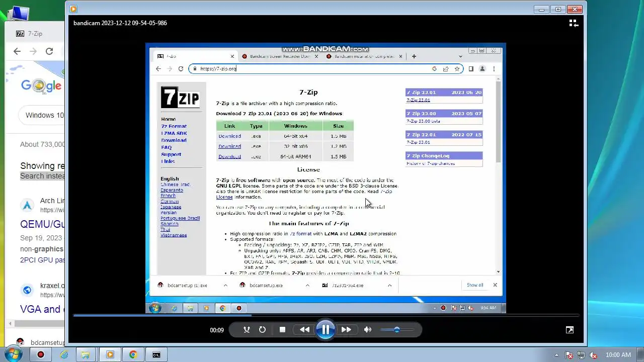Reload the page in background Chrome window
This screenshot has width=644, height=362.
pyautogui.click(x=49, y=51)
